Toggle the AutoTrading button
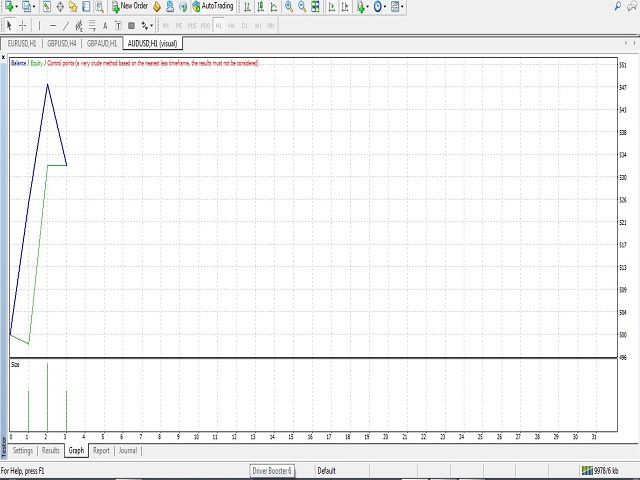The image size is (640, 480). pos(210,6)
